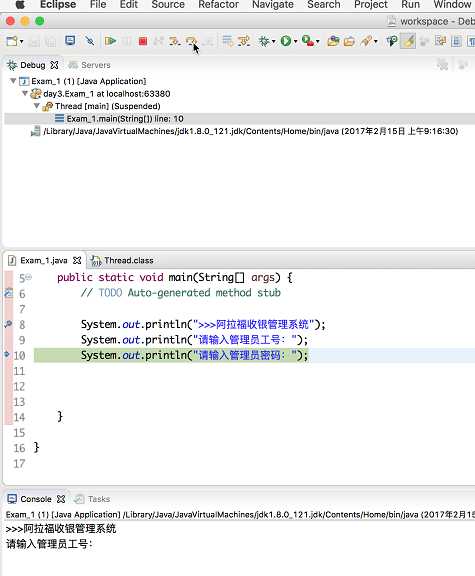Open the Project menu

(371, 4)
